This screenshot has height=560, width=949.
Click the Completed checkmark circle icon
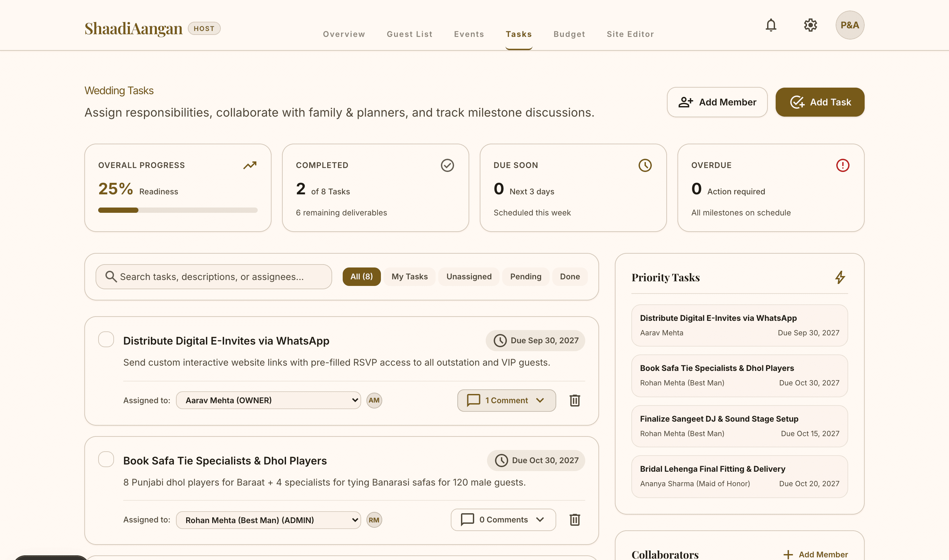447,165
